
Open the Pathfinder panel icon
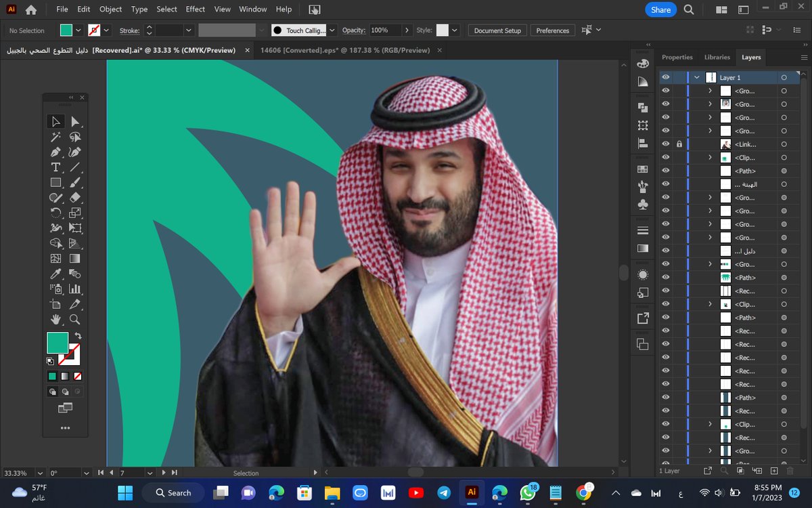643,108
